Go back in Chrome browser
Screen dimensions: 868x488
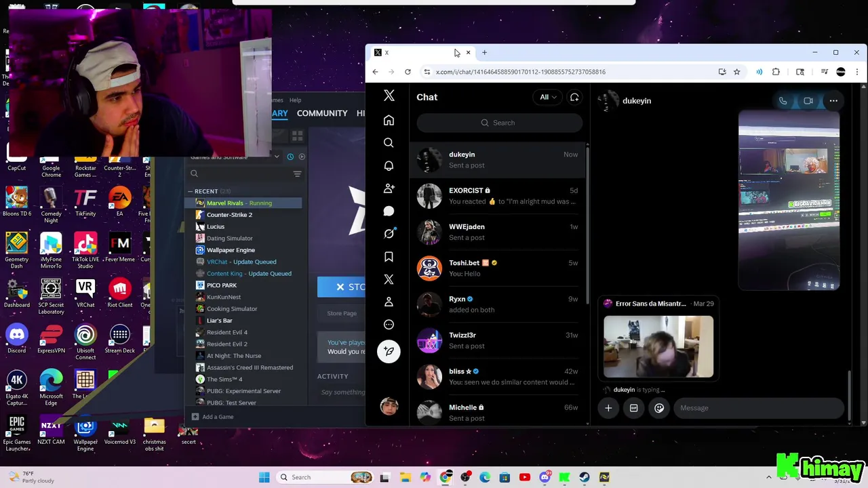click(x=375, y=72)
